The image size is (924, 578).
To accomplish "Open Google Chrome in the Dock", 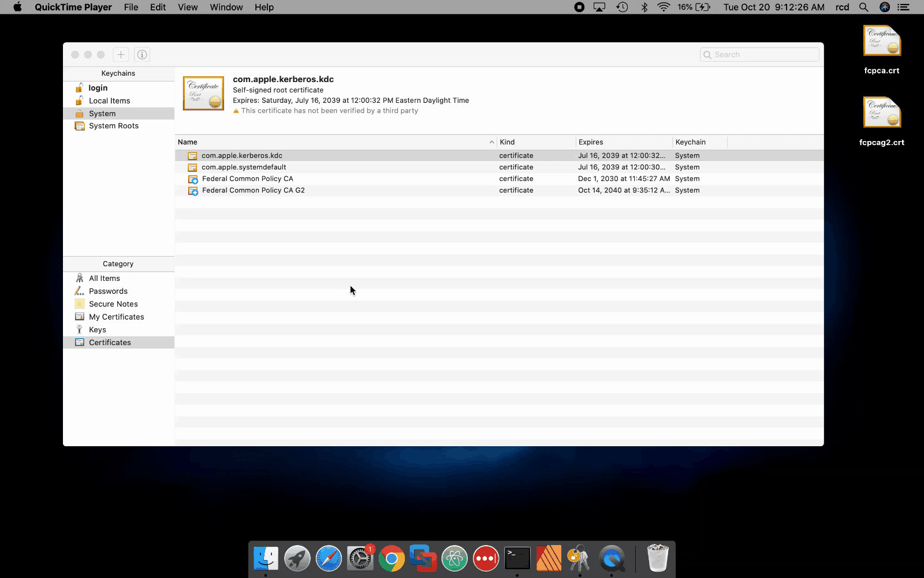I will pyautogui.click(x=392, y=558).
